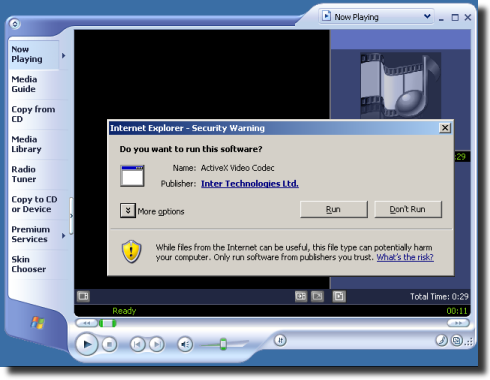490x380 pixels.
Task: Click the film and music note artwork
Action: [x=400, y=85]
